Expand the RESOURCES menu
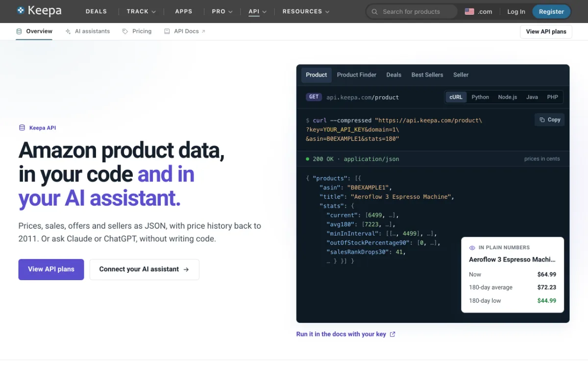Image resolution: width=588 pixels, height=368 pixels. (306, 11)
